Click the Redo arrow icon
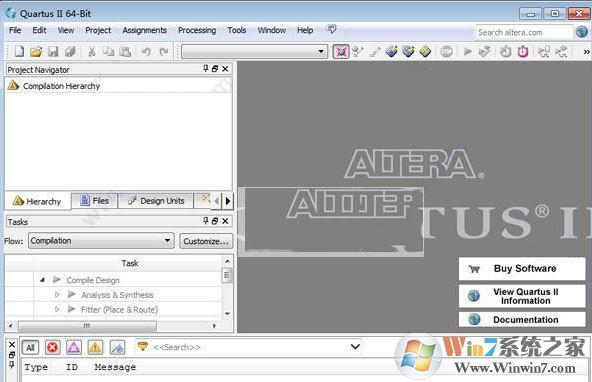 coord(163,51)
